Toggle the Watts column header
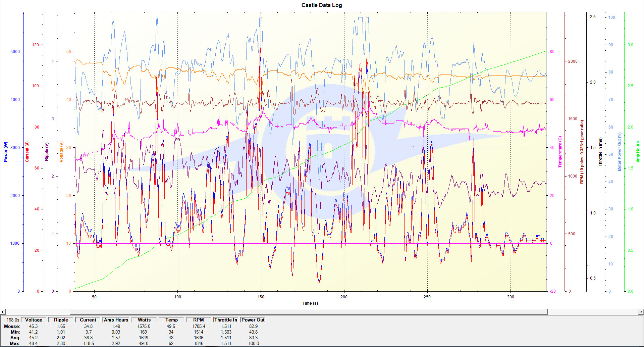This screenshot has width=644, height=347. [x=144, y=320]
